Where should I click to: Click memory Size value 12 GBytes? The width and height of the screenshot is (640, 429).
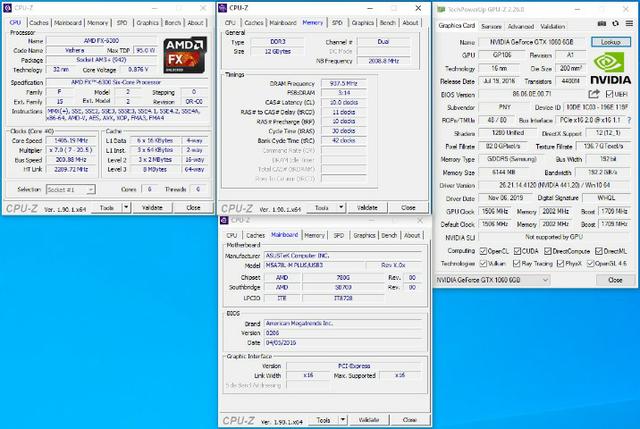[278, 51]
